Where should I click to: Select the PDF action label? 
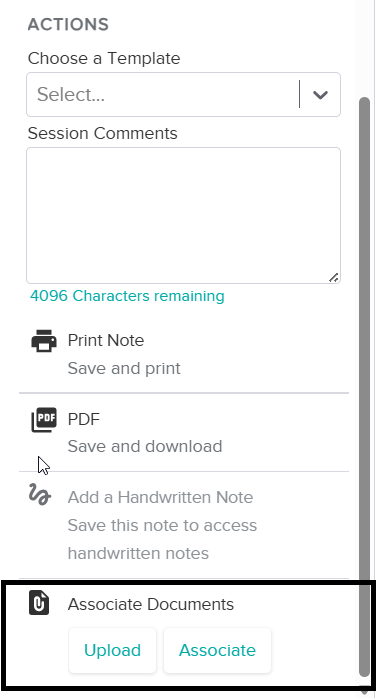84,419
